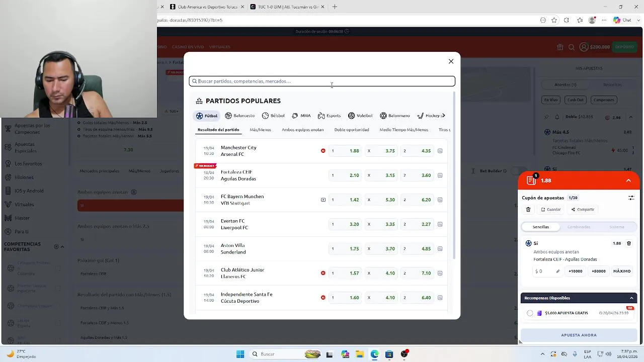Select the Voleibol sport filter
Viewport: 644px width, 362px height.
point(360,116)
